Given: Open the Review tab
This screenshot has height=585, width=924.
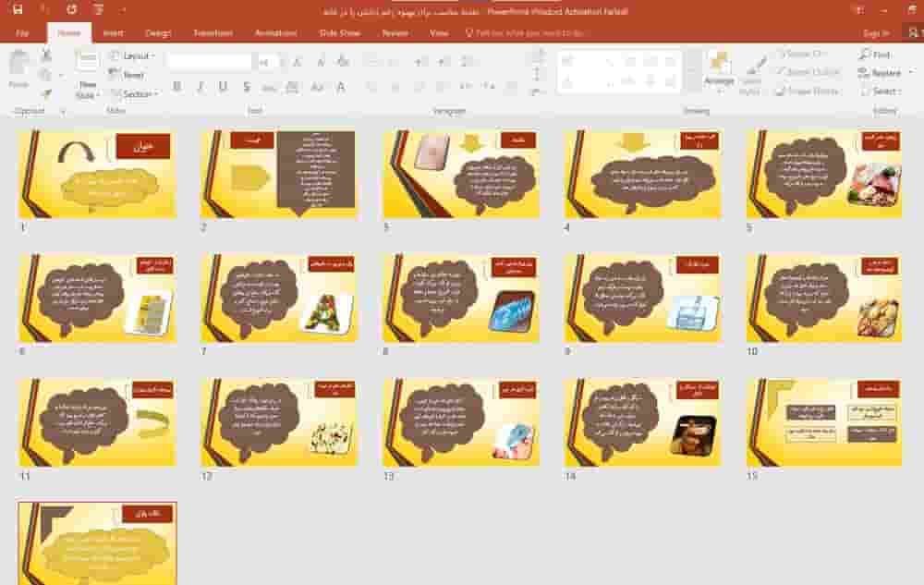Looking at the screenshot, I should click(x=395, y=33).
